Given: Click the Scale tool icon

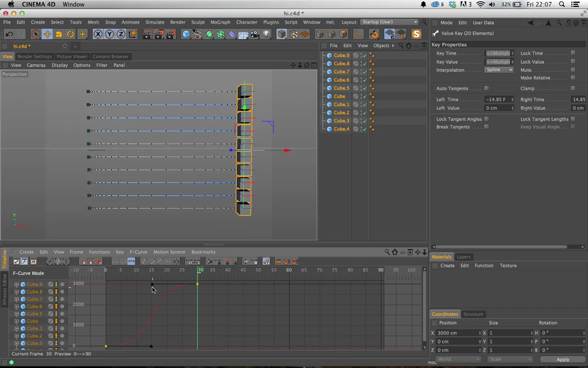Looking at the screenshot, I should (59, 34).
